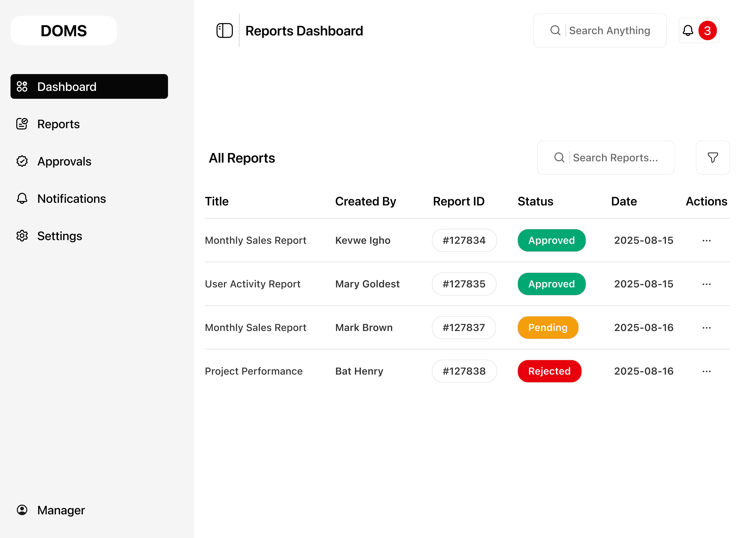The height and width of the screenshot is (538, 756).
Task: Click the DOMS logo
Action: pyautogui.click(x=64, y=30)
